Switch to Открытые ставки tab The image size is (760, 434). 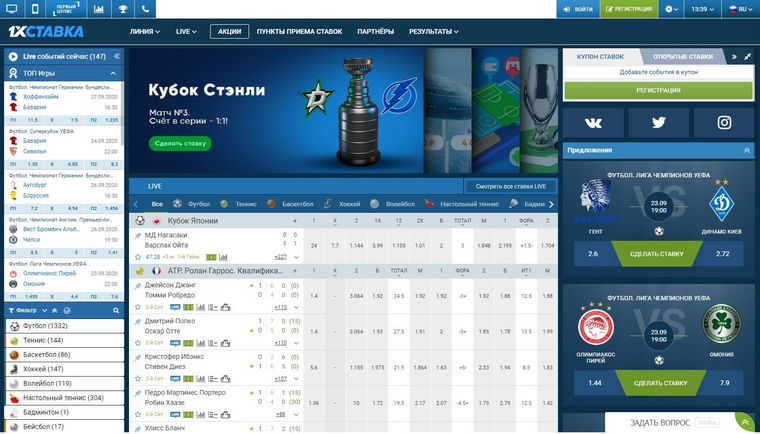click(682, 56)
